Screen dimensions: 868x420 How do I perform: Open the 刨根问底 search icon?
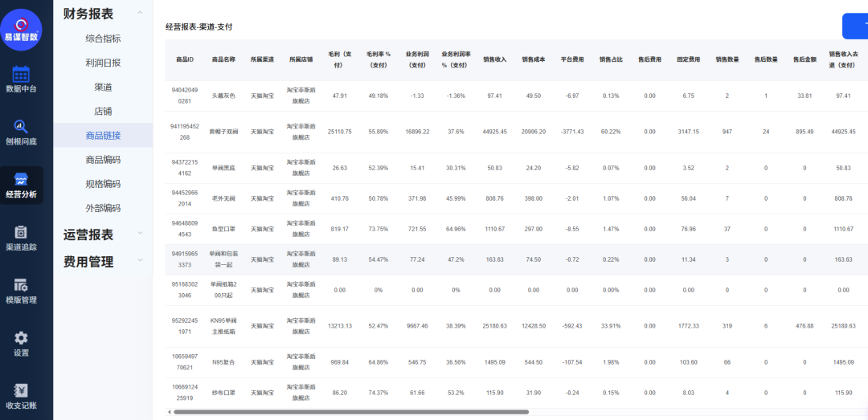click(x=21, y=127)
